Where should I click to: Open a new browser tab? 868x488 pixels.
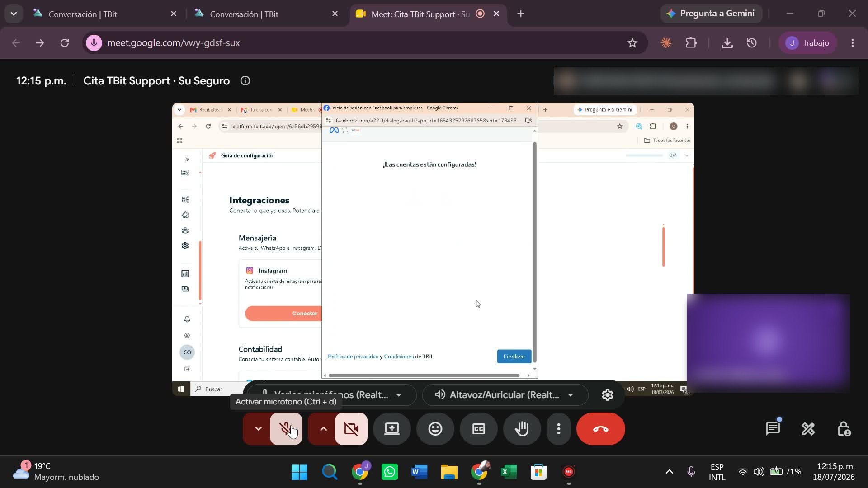click(521, 14)
